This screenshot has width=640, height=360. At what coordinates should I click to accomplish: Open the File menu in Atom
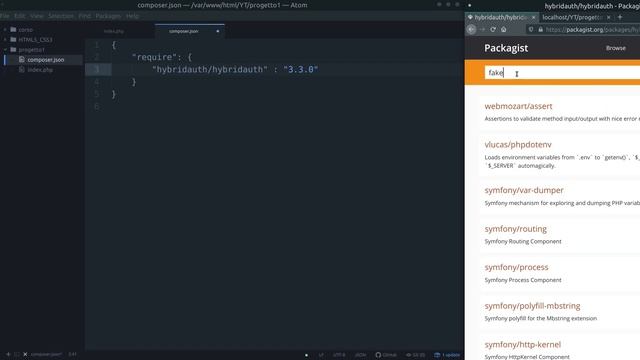(4, 16)
